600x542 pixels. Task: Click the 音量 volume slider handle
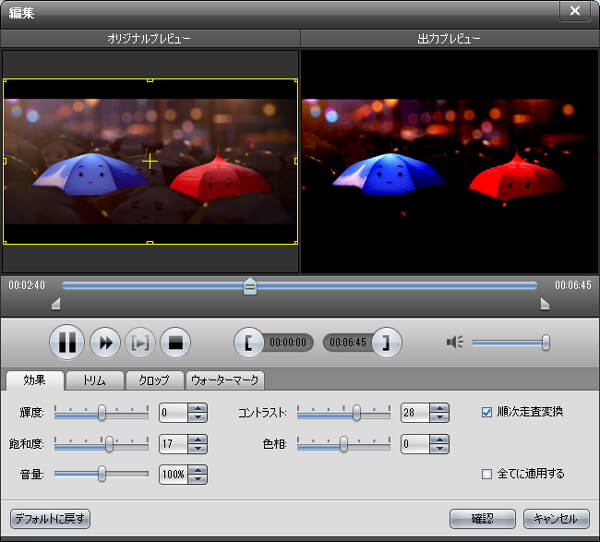pyautogui.click(x=102, y=474)
